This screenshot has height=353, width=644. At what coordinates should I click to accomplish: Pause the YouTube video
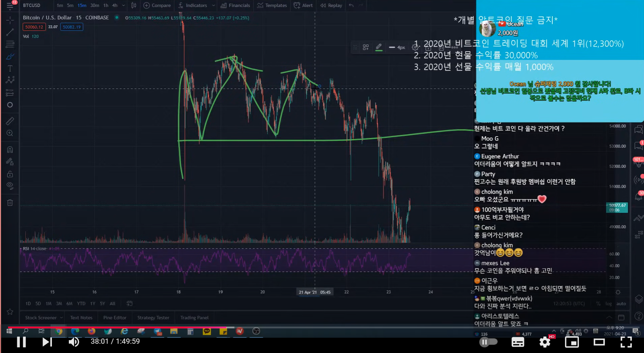pyautogui.click(x=21, y=342)
